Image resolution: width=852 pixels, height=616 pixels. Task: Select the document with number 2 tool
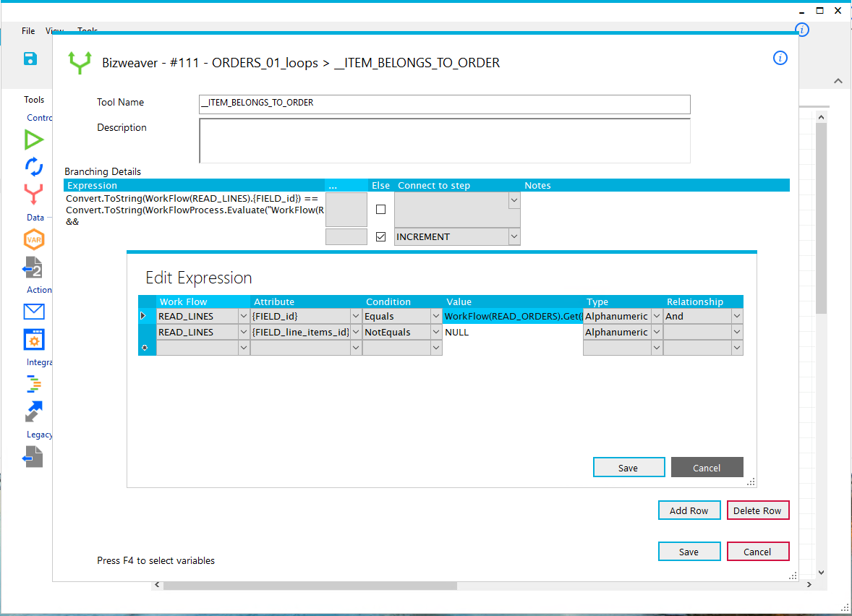coord(33,267)
